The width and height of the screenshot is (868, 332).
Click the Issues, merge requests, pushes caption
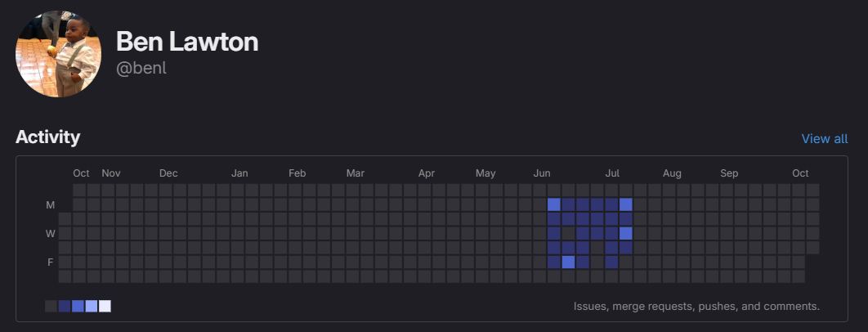tap(696, 307)
